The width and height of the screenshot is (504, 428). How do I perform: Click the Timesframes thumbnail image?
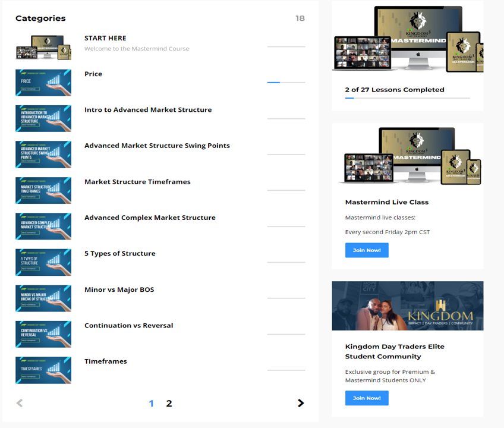pos(43,370)
